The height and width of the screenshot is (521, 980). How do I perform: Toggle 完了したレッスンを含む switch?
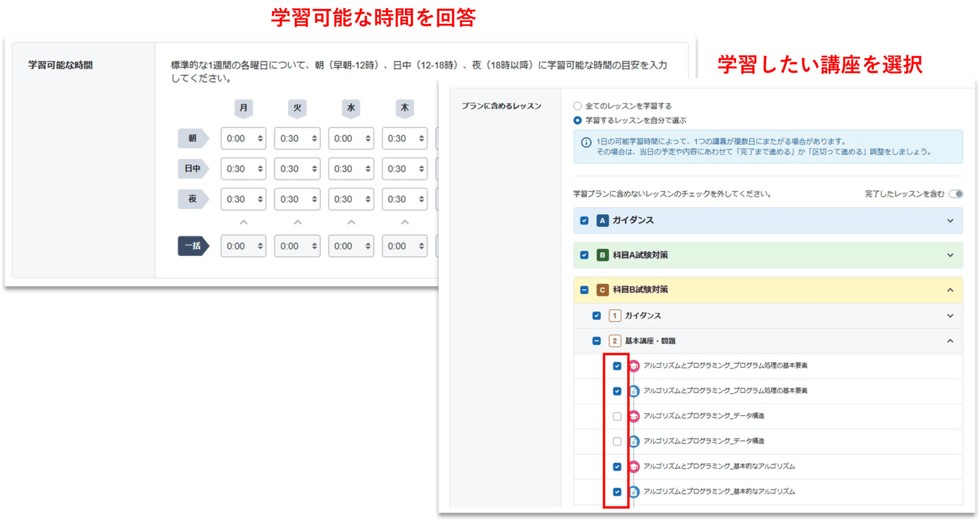point(956,194)
